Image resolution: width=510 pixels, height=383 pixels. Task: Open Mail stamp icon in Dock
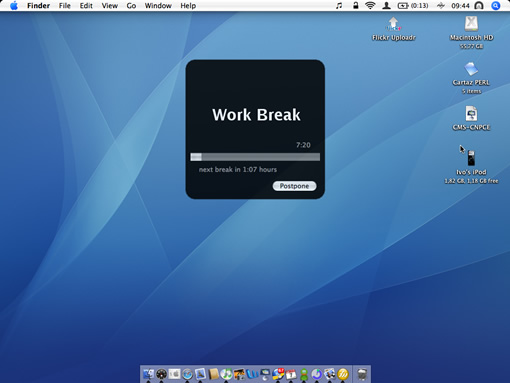[x=200, y=374]
